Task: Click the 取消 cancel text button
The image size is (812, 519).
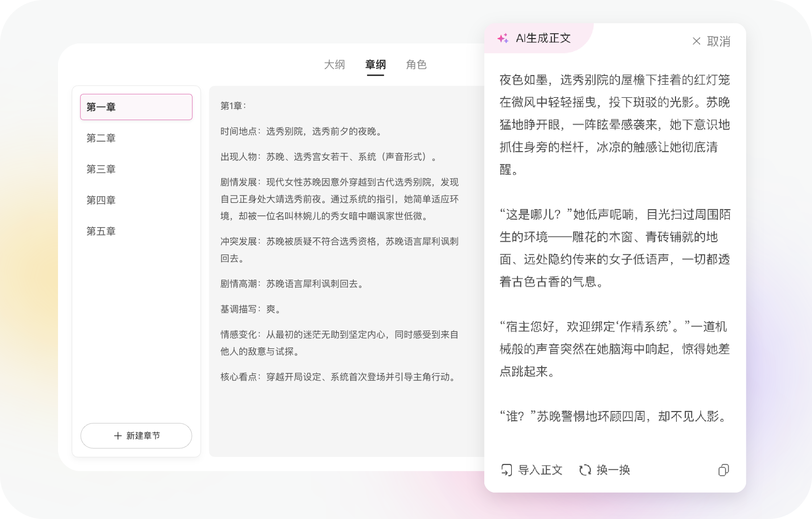Action: pyautogui.click(x=719, y=41)
